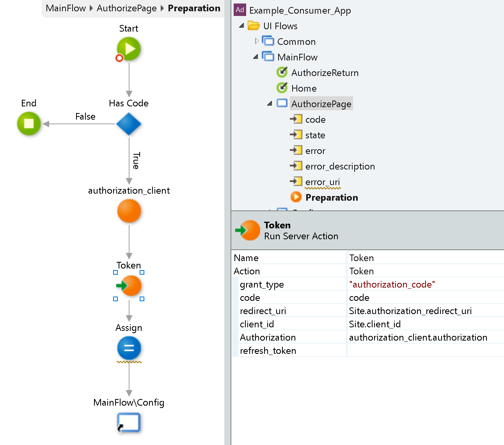Open MainFlow from the breadcrumb
Image resolution: width=504 pixels, height=445 pixels.
pos(66,8)
